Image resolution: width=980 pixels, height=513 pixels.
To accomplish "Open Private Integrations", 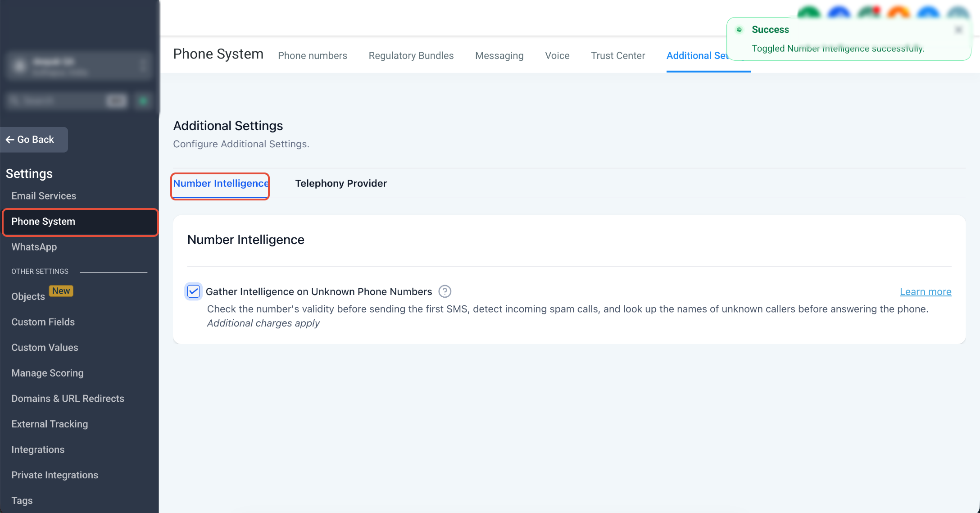I will click(x=54, y=475).
